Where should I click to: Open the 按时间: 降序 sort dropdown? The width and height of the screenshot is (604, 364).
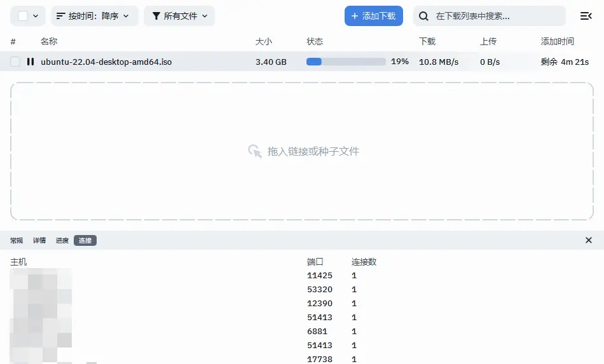94,16
